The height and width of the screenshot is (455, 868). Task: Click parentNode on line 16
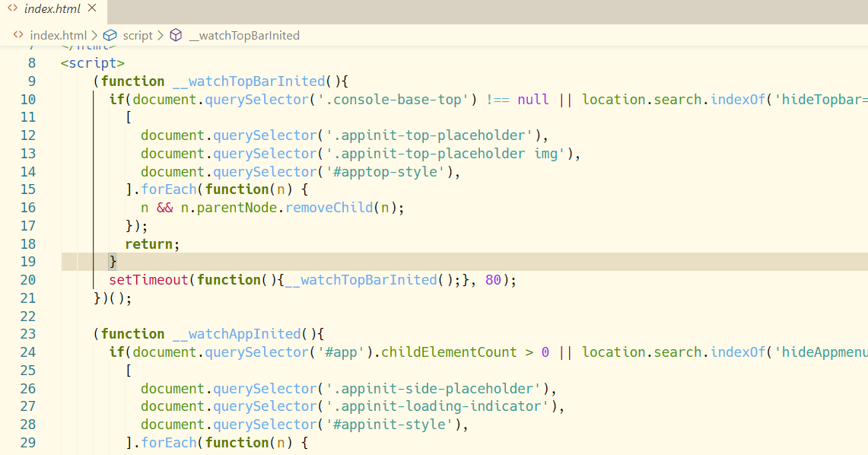click(237, 208)
